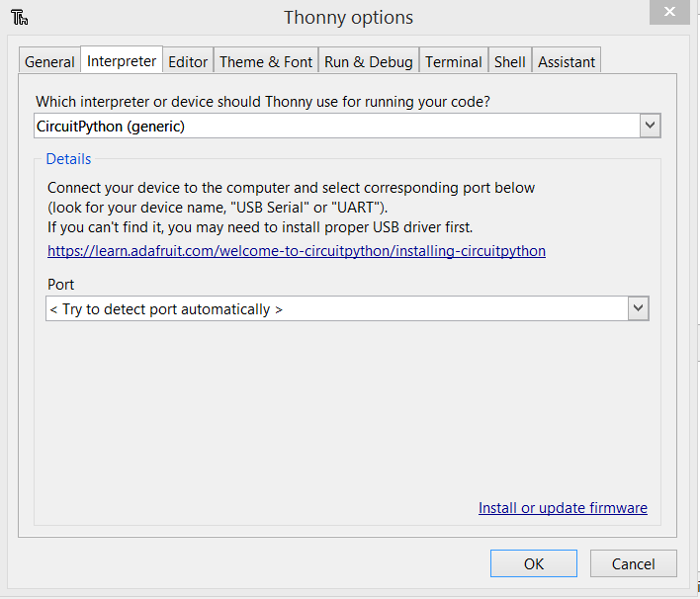The width and height of the screenshot is (700, 599).
Task: Open the Adafruit installing-circuitpython link
Action: (297, 251)
